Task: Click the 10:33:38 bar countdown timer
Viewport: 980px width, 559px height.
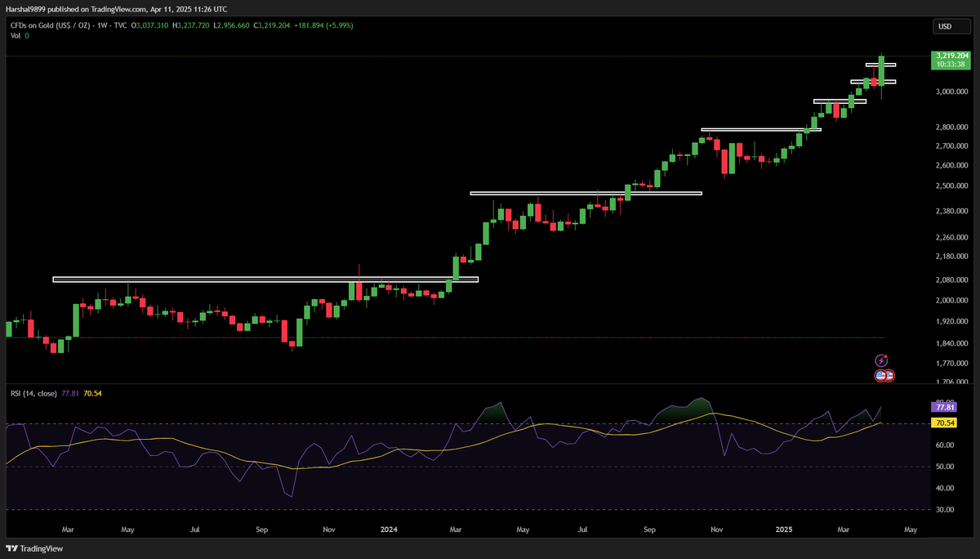Action: point(952,65)
